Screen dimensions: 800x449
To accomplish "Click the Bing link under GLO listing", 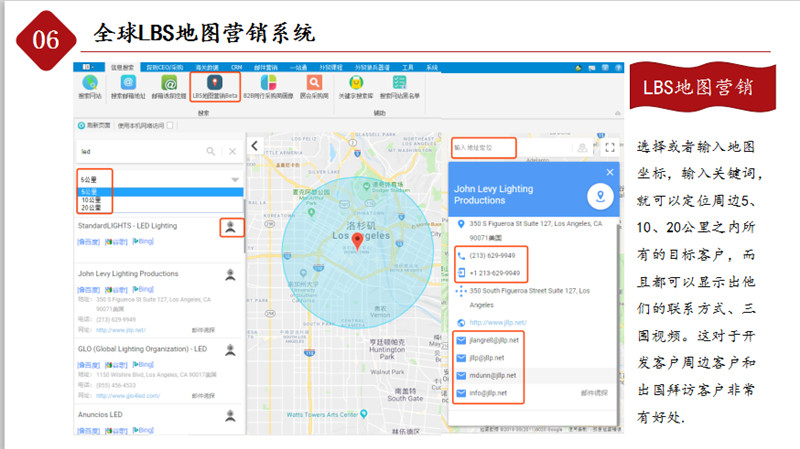I will coord(143,364).
